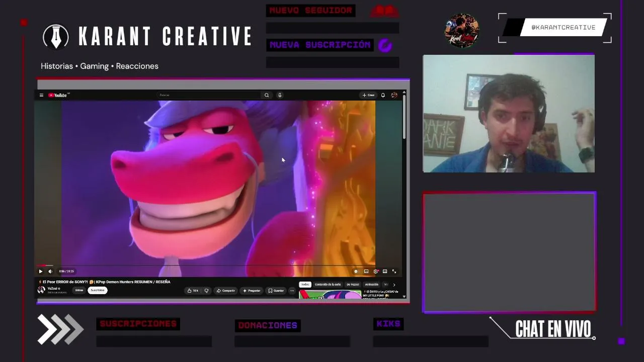The height and width of the screenshot is (362, 644).
Task: Click the NUEVO SEGUIDOR label
Action: pos(311,11)
